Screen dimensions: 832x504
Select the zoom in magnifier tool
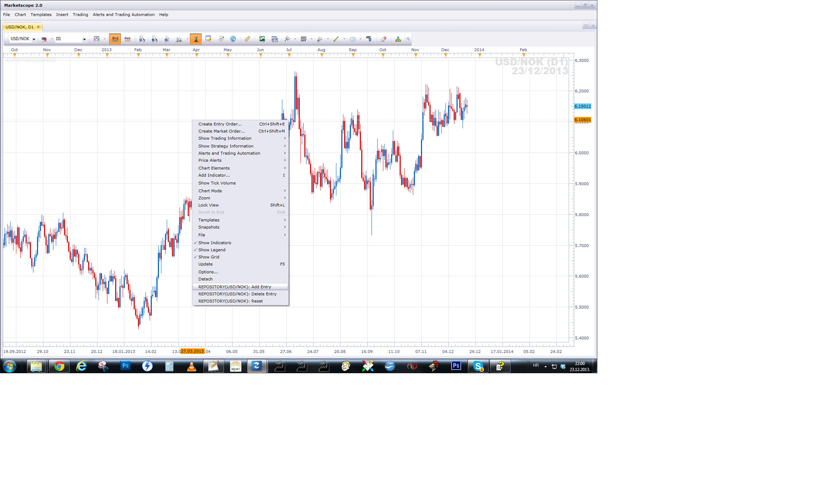(x=142, y=39)
